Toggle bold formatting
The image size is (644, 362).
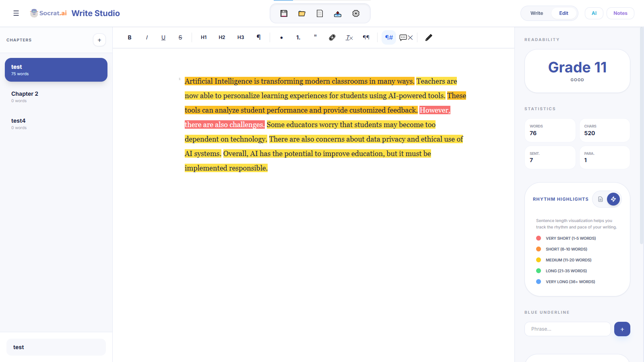(130, 37)
